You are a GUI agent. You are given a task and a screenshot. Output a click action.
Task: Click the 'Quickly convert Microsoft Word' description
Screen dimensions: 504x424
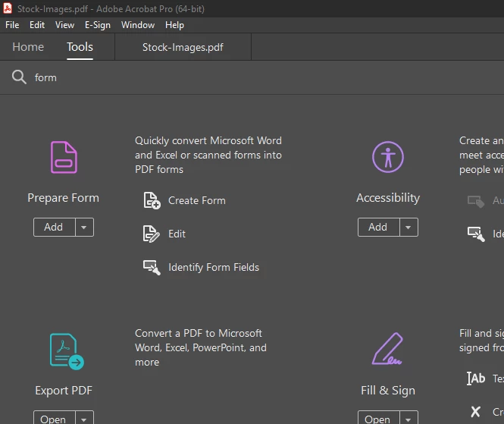[x=208, y=155]
